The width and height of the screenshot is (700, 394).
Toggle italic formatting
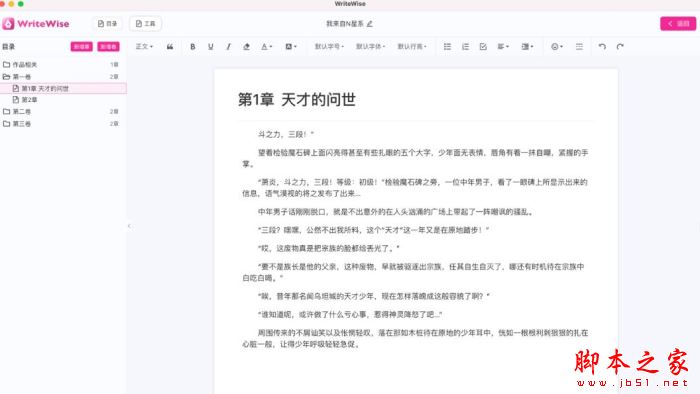click(229, 46)
